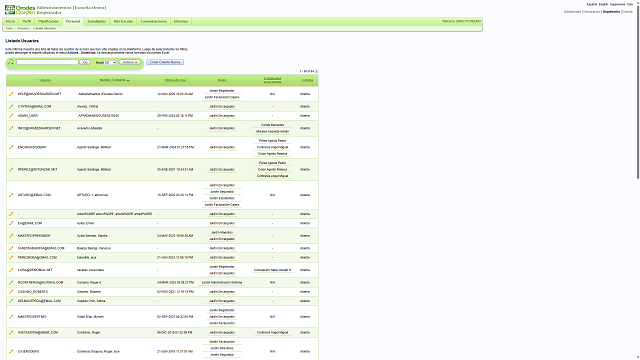The image size is (640, 360).
Task: Click pencil icon for MAESTROSEPTIMO row
Action: pos(11,317)
